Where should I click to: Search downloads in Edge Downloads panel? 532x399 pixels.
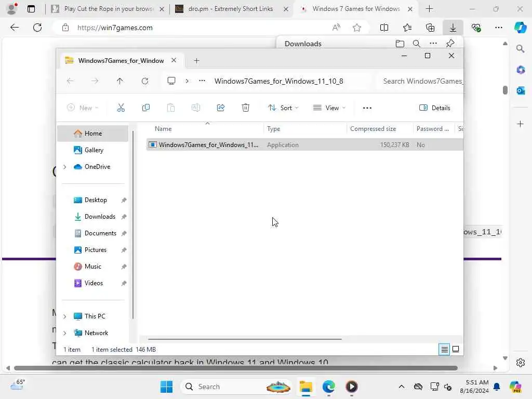click(x=417, y=44)
